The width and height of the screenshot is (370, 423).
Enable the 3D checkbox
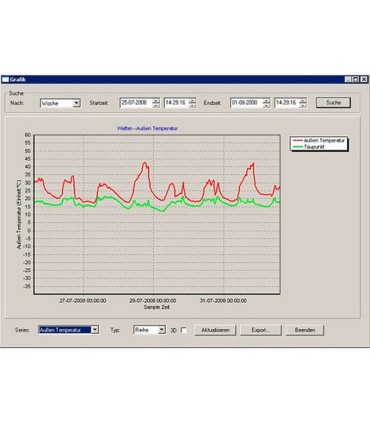[184, 330]
